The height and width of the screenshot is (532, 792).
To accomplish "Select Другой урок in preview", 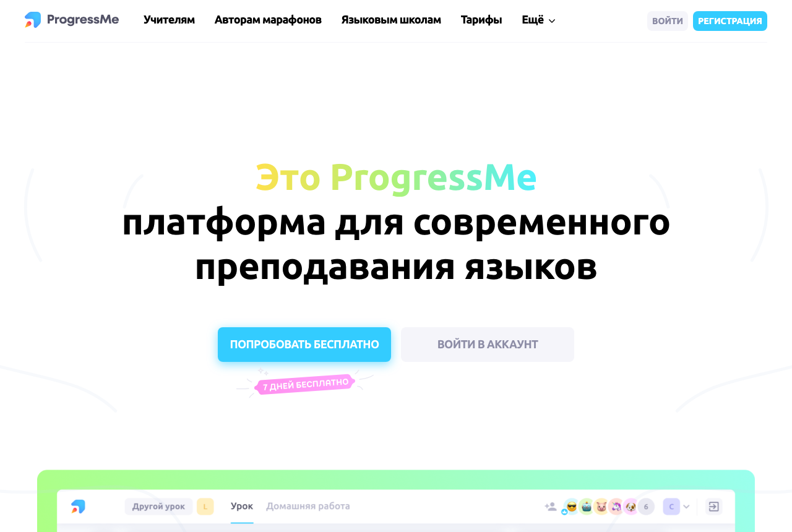I will click(158, 507).
